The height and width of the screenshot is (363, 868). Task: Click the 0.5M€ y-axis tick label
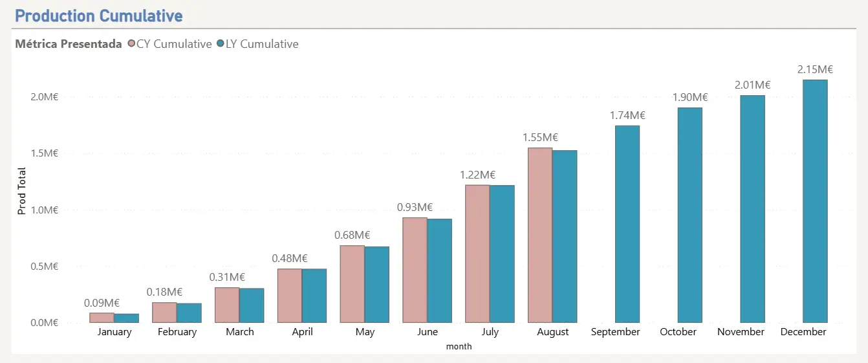pyautogui.click(x=45, y=267)
